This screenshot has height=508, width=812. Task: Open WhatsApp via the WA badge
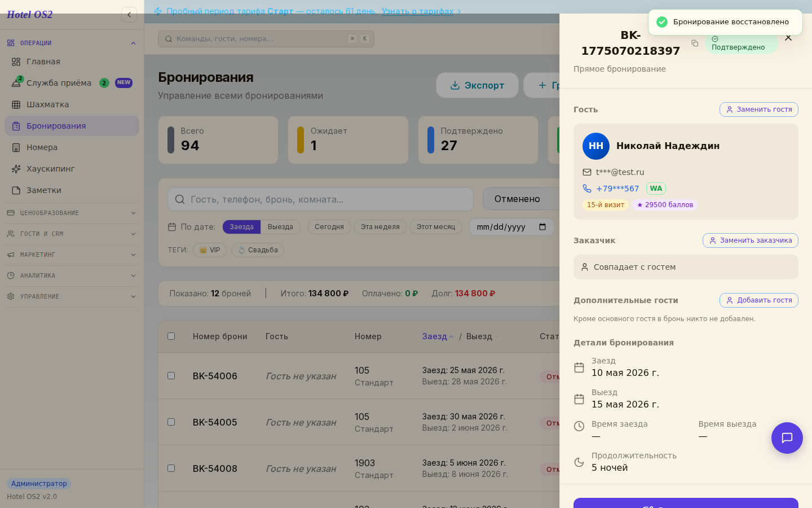[x=656, y=189]
